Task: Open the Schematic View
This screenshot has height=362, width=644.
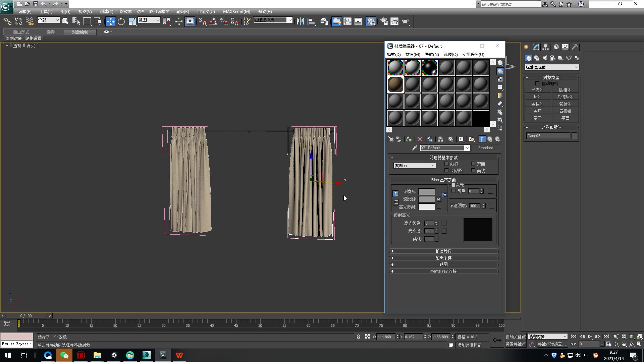Action: [358, 21]
